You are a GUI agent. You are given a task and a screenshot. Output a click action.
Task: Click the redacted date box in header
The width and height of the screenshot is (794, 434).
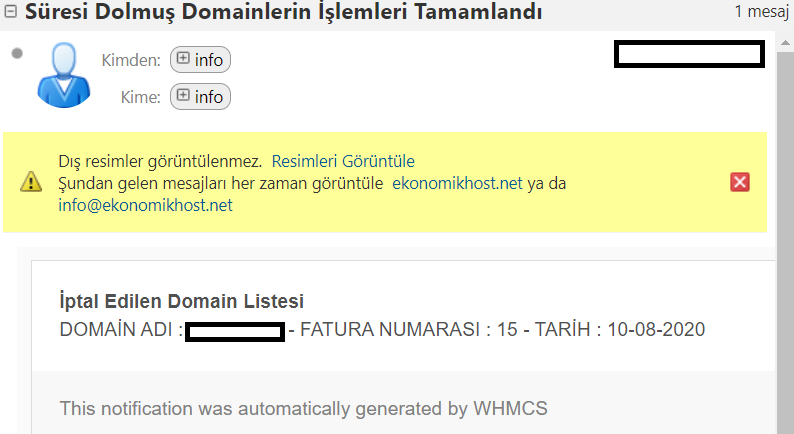[x=689, y=54]
